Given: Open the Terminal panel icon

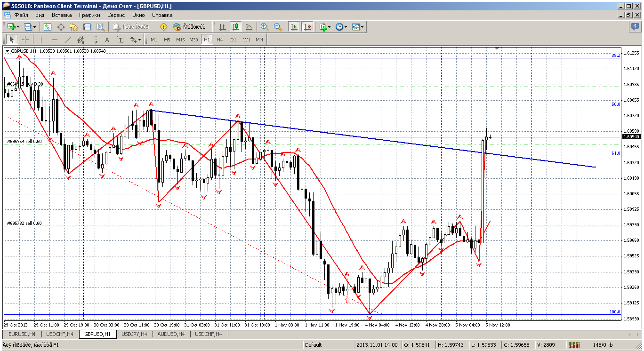Looking at the screenshot, I should [87, 27].
